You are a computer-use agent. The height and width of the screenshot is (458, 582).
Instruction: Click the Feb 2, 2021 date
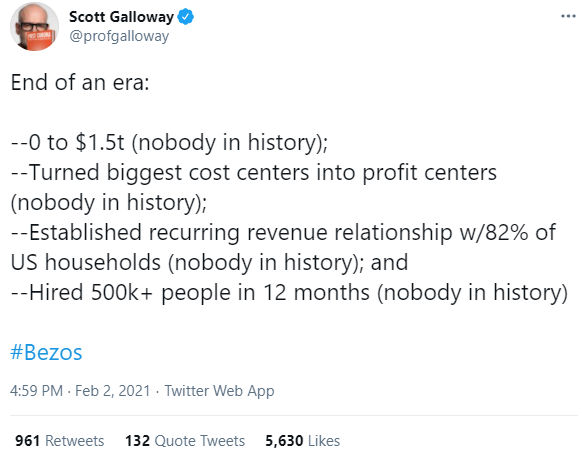click(x=112, y=391)
